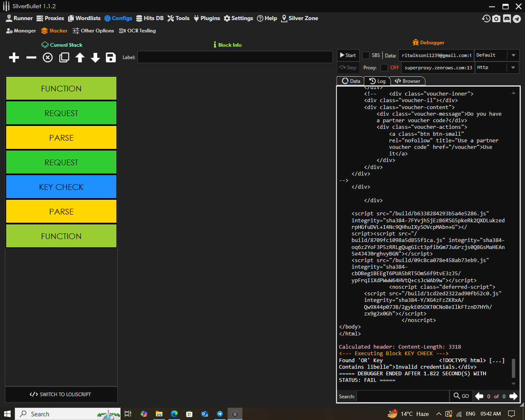Image resolution: width=525 pixels, height=420 pixels.
Task: Click the log Search input field
Action: pyautogui.click(x=403, y=396)
